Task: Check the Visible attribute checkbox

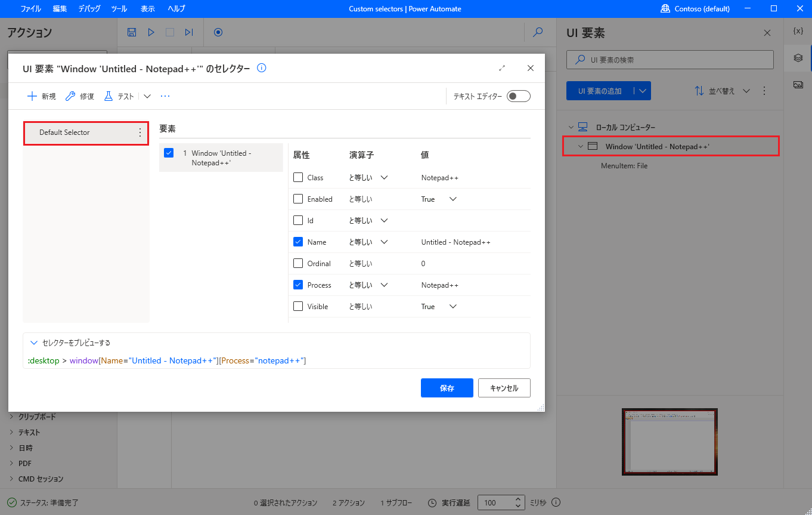Action: pyautogui.click(x=298, y=306)
